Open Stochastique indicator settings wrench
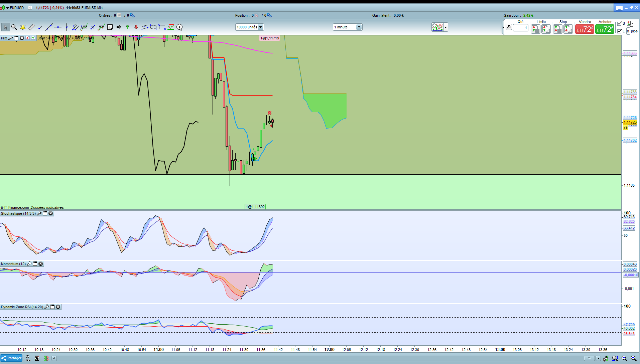The height and width of the screenshot is (364, 640). click(39, 213)
